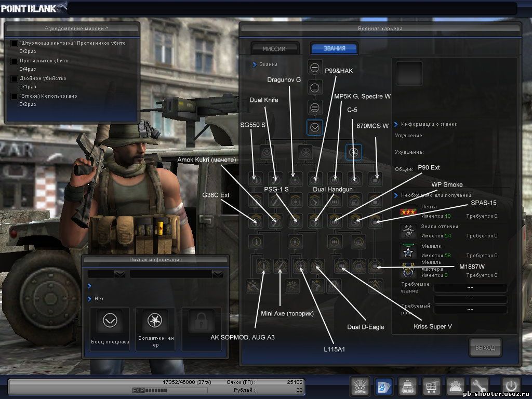Select the single-bar rank circle icon
Screen dimensions: 532x399
point(314,68)
